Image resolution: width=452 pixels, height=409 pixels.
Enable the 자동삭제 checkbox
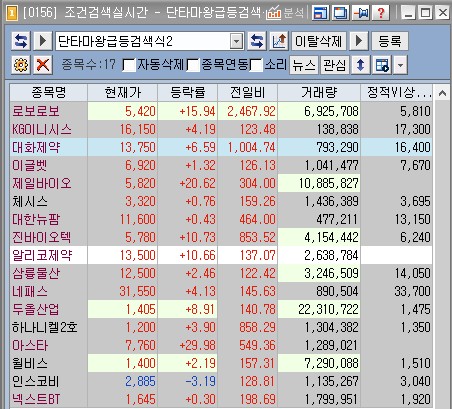click(129, 65)
